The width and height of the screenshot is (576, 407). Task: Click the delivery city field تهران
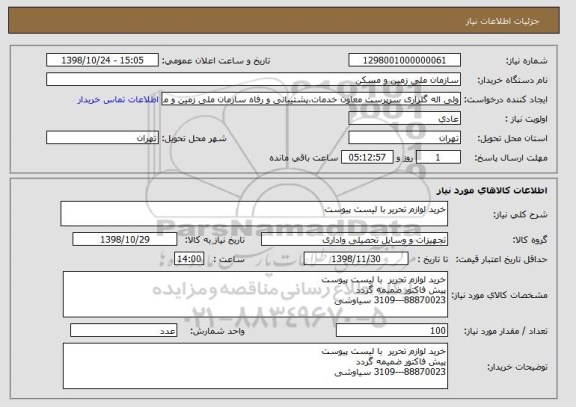[102, 138]
